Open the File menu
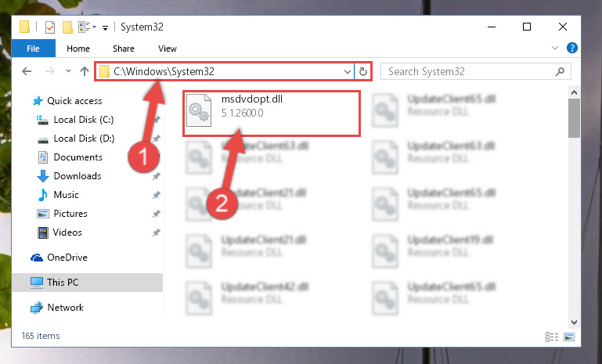The image size is (602, 364). [x=34, y=49]
